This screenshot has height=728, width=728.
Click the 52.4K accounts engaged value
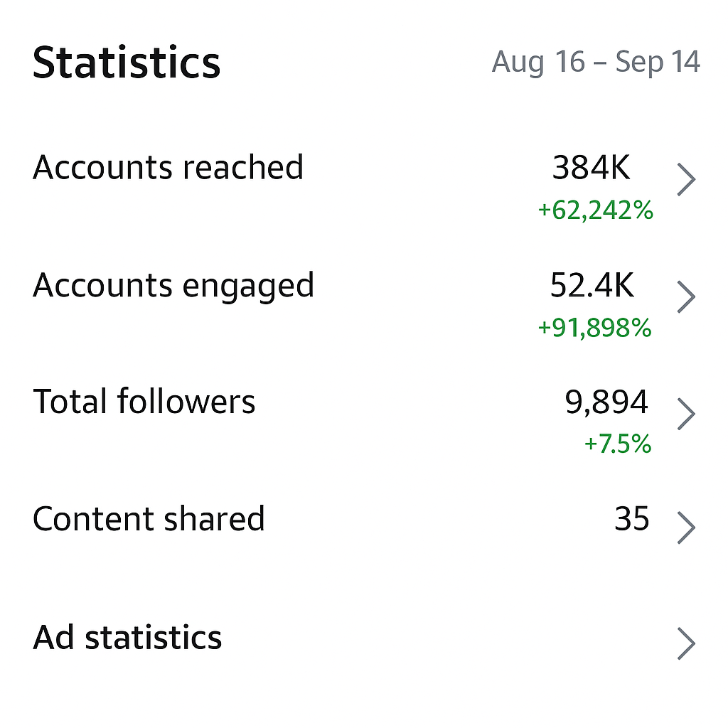point(591,286)
